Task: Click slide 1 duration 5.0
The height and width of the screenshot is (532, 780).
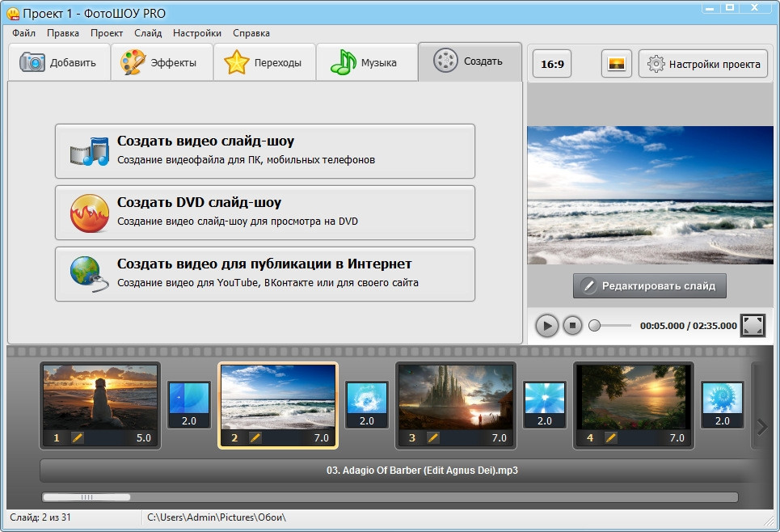Action: pyautogui.click(x=144, y=438)
